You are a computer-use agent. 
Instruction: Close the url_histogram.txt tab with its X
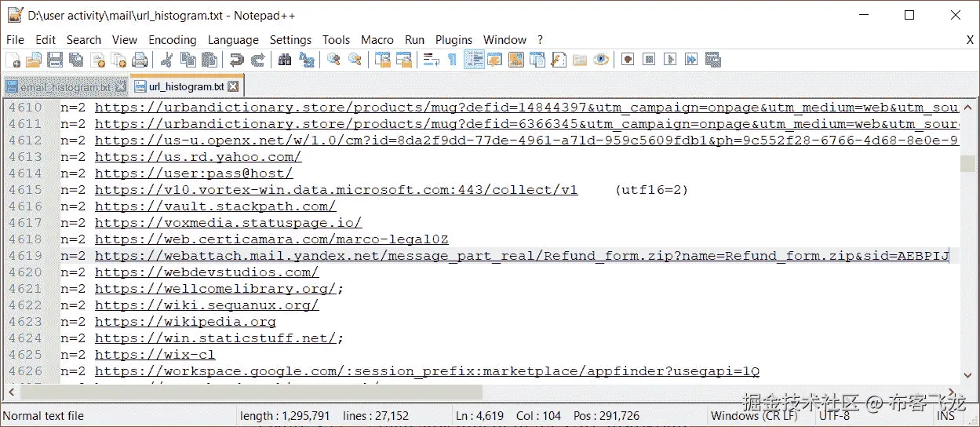click(x=233, y=86)
